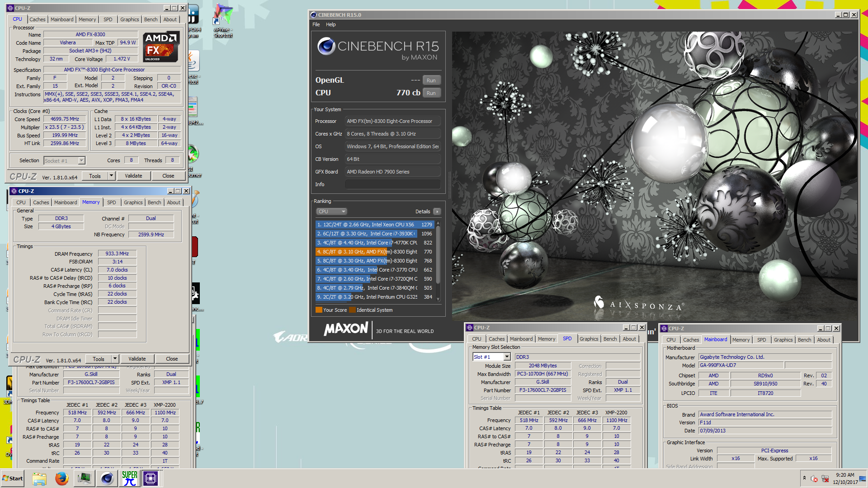Switch to Super PI via its taskbar icon
The image size is (868, 488).
(130, 478)
